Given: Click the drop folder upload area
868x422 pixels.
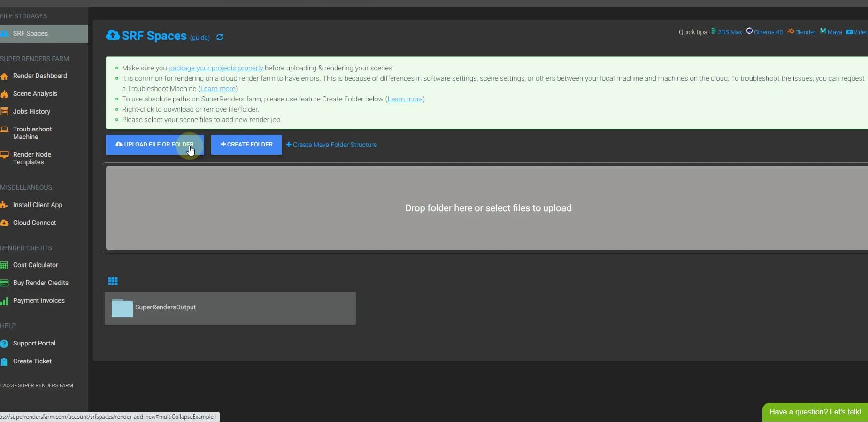Looking at the screenshot, I should [487, 208].
